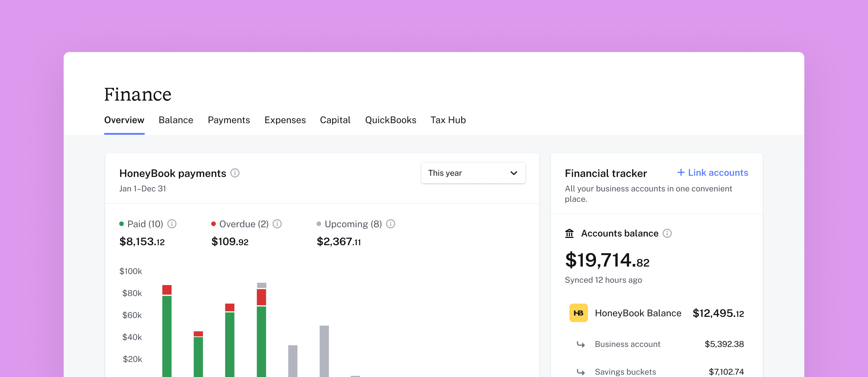Image resolution: width=868 pixels, height=377 pixels.
Task: Click info icon next to Overdue (2)
Action: click(277, 224)
